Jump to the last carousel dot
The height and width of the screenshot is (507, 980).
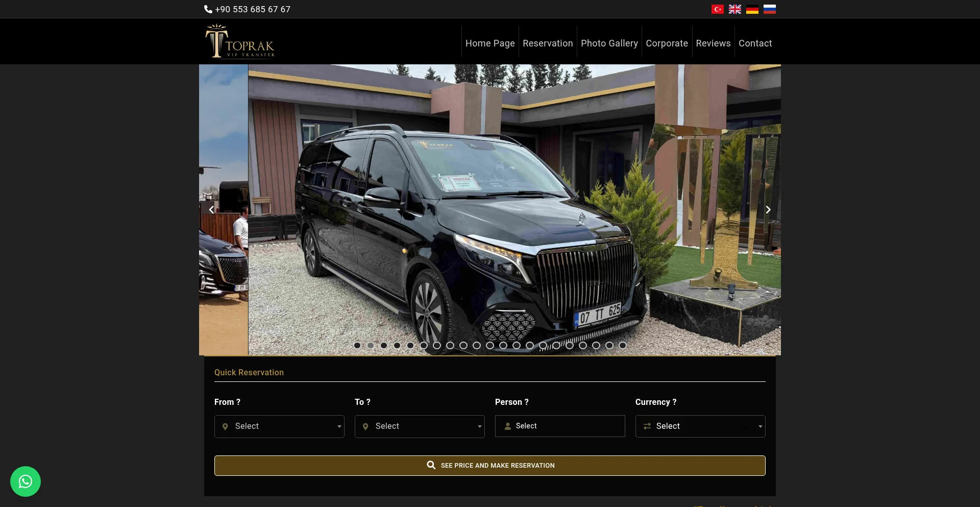tap(623, 346)
